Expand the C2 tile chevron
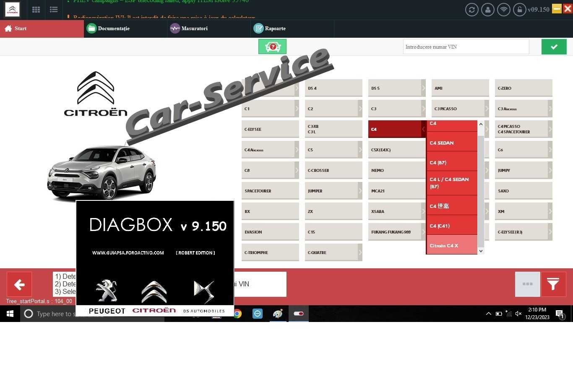 point(360,109)
